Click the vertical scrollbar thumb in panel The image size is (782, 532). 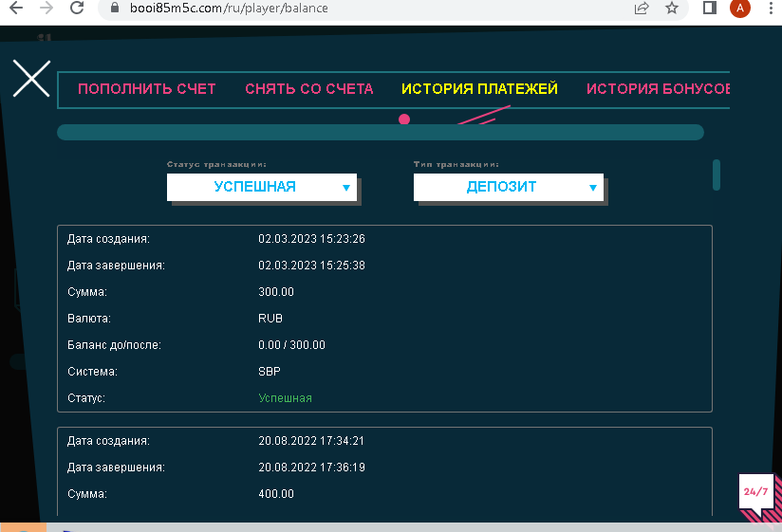coord(717,174)
